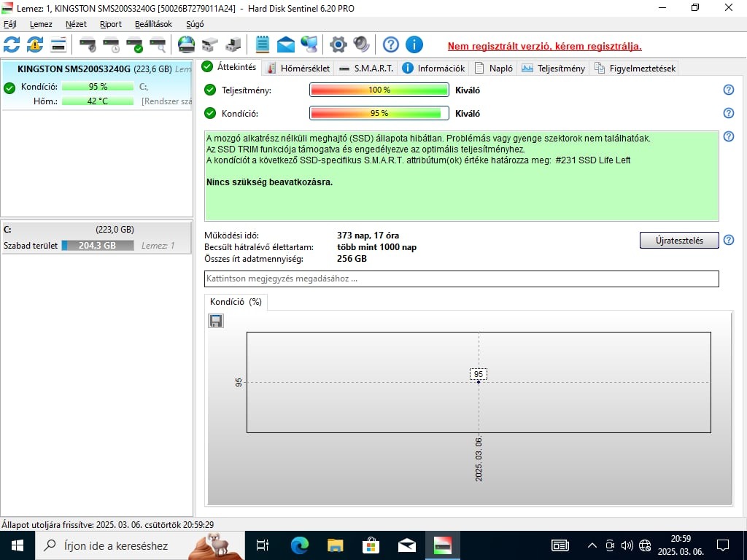Click help icon beside the Teljesítmény bar
The width and height of the screenshot is (747, 560).
[729, 90]
